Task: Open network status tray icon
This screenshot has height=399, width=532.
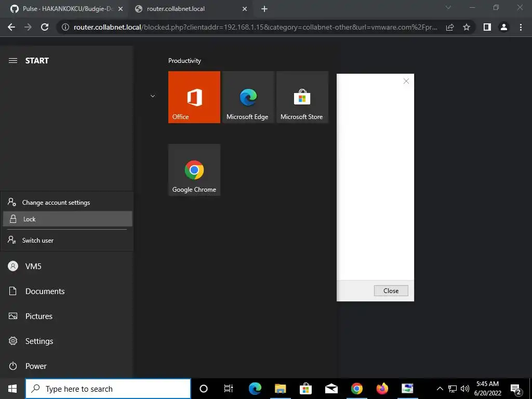Action: click(453, 389)
